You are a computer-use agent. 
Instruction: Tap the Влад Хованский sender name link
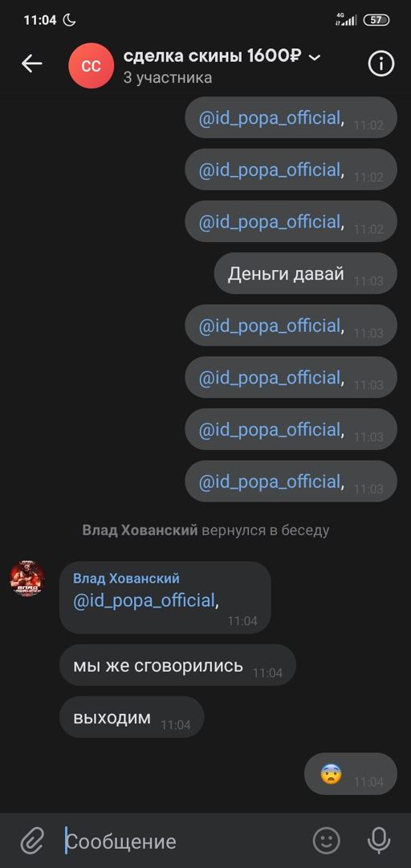pos(126,579)
